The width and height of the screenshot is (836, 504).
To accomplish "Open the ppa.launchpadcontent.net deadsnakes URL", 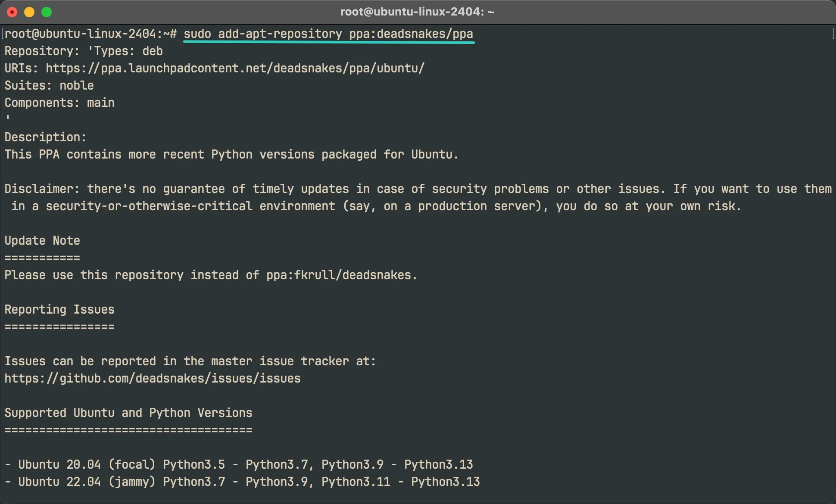I will tap(235, 68).
